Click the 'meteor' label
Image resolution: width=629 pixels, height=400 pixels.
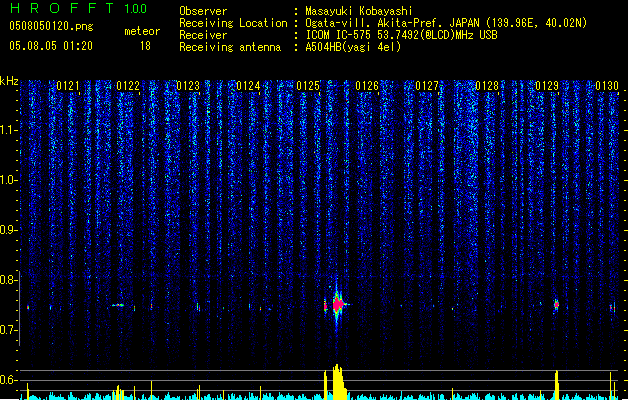pos(142,31)
